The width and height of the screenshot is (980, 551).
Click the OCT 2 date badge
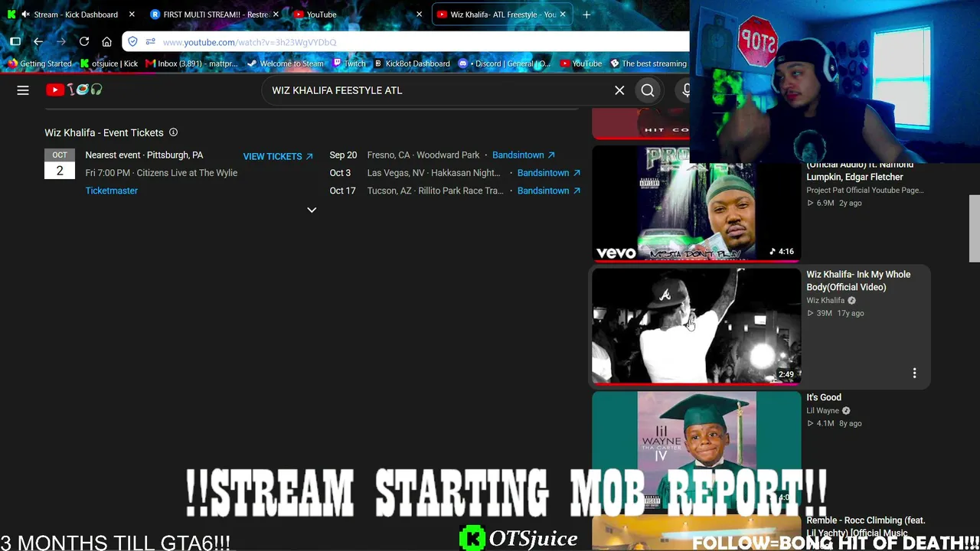60,164
